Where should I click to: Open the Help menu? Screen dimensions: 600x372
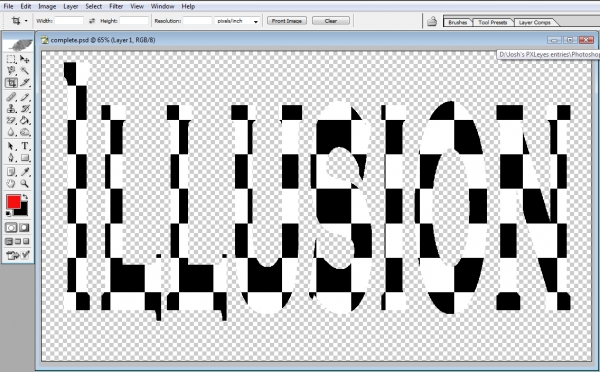pyautogui.click(x=188, y=6)
